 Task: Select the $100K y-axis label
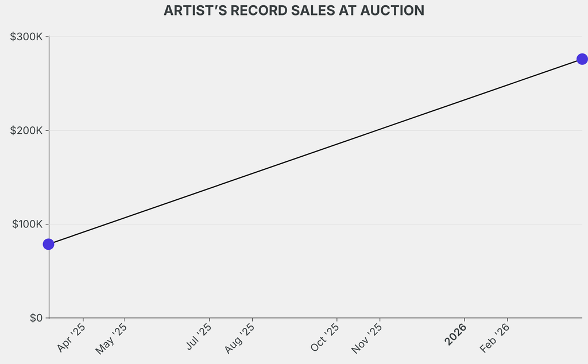tap(27, 224)
